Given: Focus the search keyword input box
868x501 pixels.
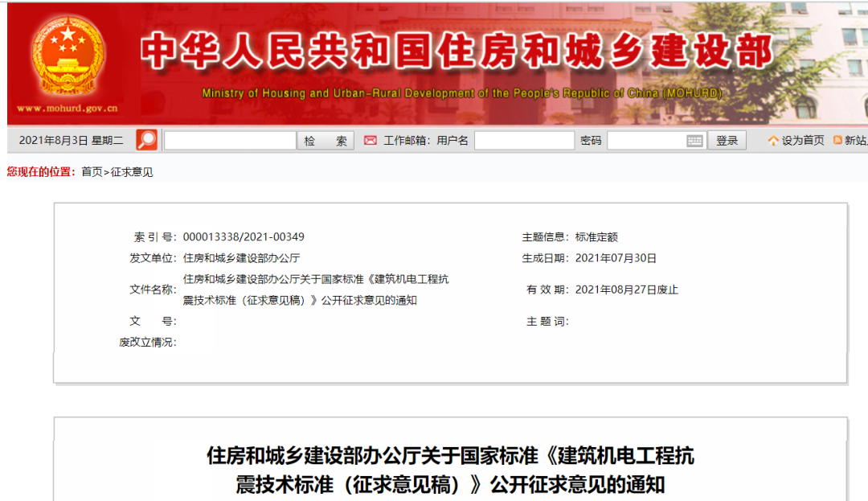Looking at the screenshot, I should pos(230,141).
